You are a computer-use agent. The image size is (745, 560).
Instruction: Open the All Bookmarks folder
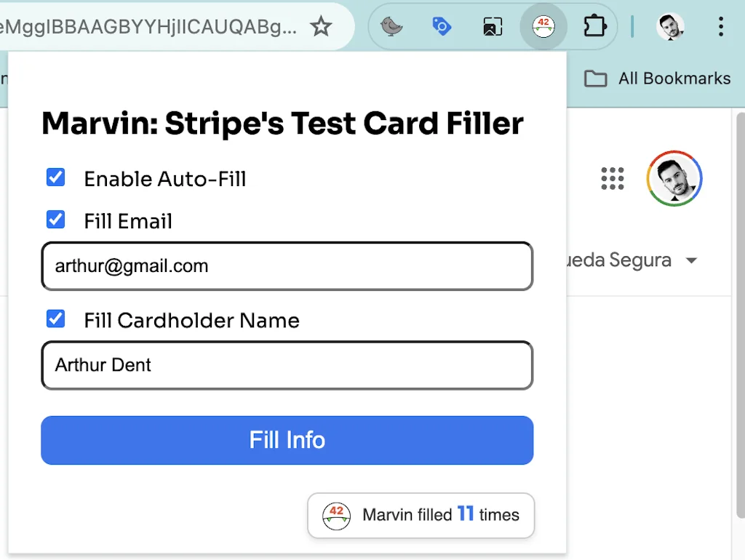pos(658,79)
